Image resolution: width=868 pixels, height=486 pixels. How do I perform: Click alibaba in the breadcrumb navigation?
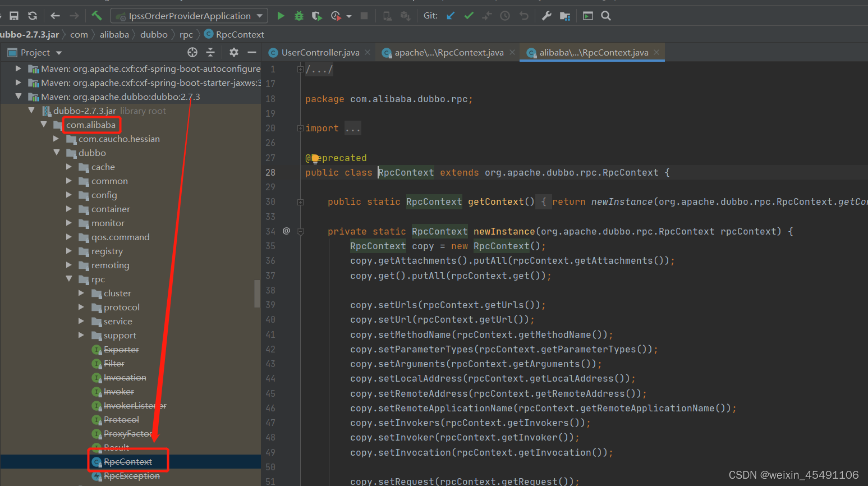coord(114,34)
